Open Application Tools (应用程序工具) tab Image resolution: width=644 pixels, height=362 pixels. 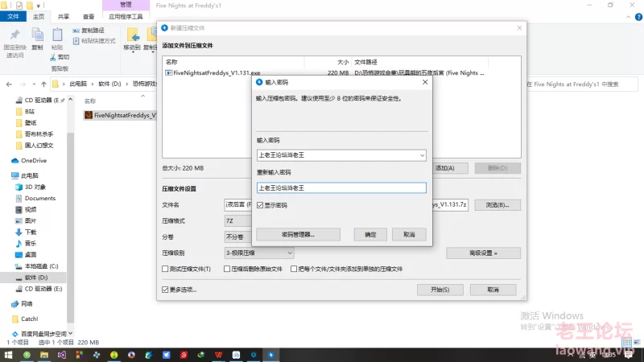pos(126,17)
